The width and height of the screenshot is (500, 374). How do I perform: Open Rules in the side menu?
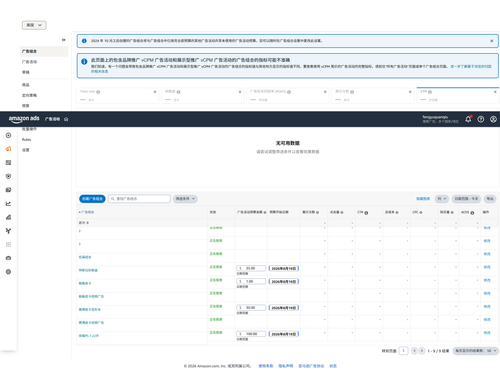tap(26, 139)
